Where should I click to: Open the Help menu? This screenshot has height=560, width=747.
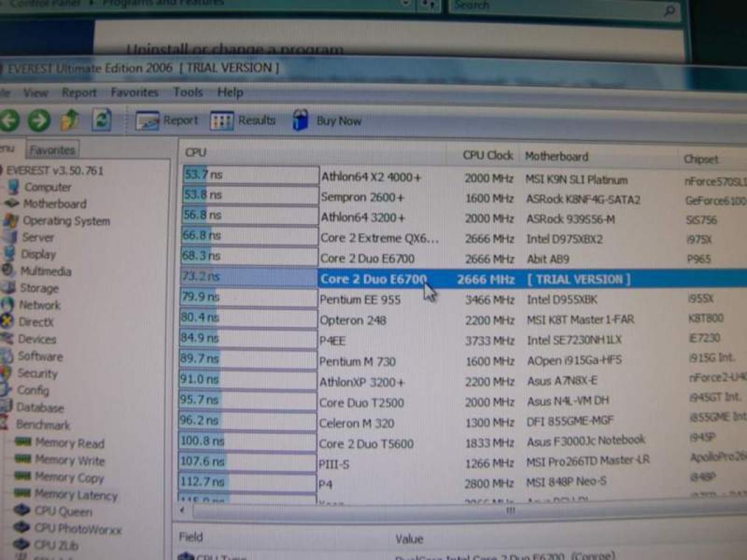tap(230, 92)
